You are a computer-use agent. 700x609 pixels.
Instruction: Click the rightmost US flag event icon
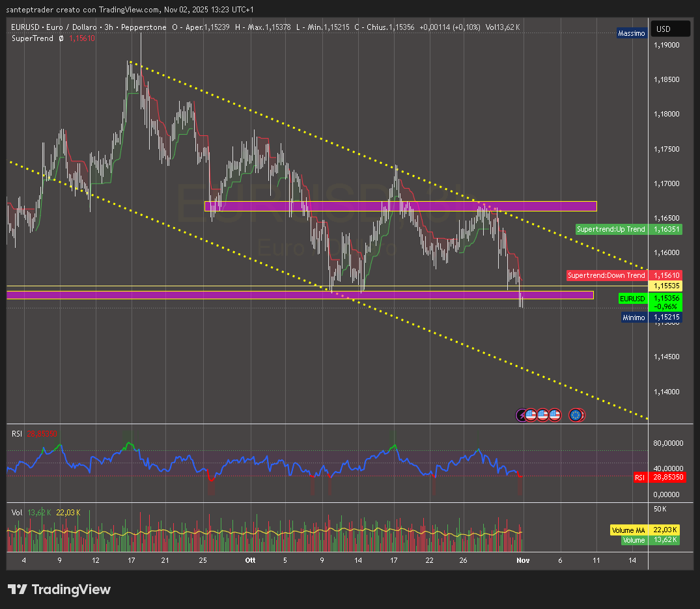[x=554, y=414]
